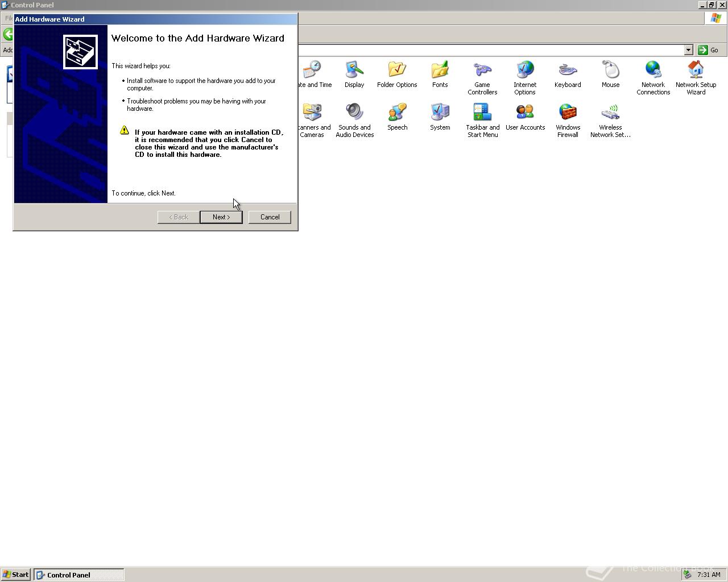The width and height of the screenshot is (728, 582).
Task: Open Internet Options icon
Action: point(525,70)
